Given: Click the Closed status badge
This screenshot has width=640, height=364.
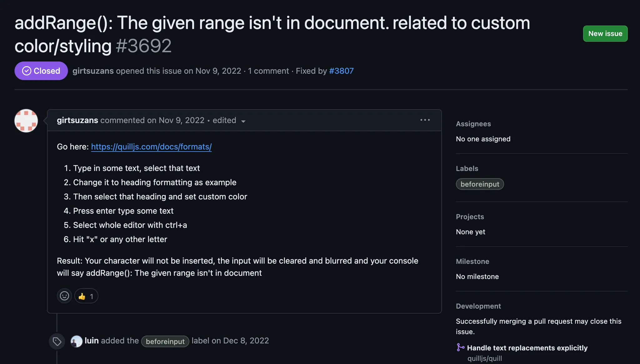Looking at the screenshot, I should pyautogui.click(x=41, y=71).
